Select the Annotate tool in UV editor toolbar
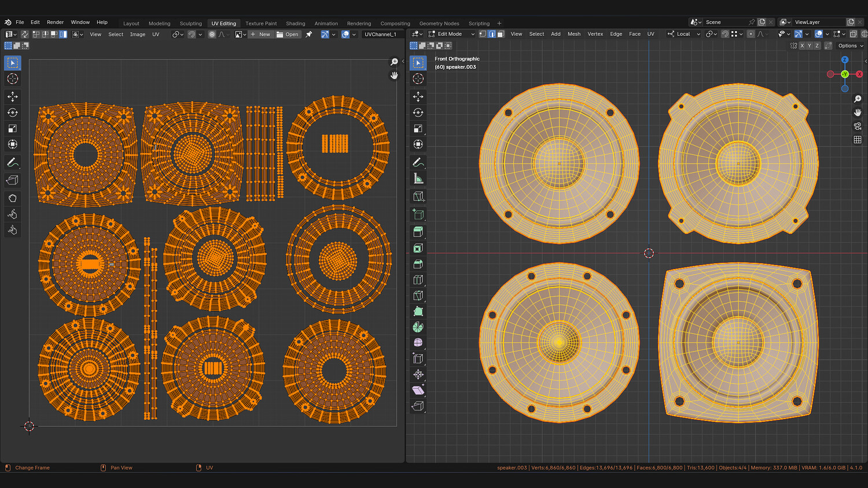The image size is (868, 488). point(12,162)
